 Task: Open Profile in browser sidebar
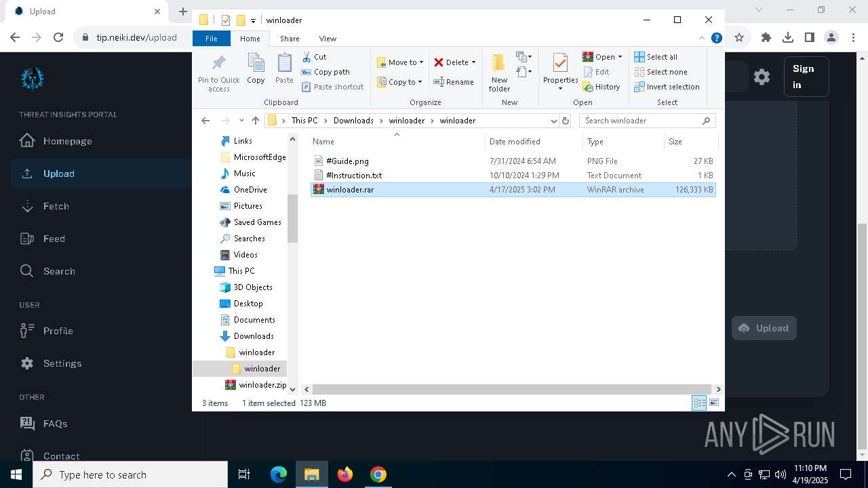[47, 331]
